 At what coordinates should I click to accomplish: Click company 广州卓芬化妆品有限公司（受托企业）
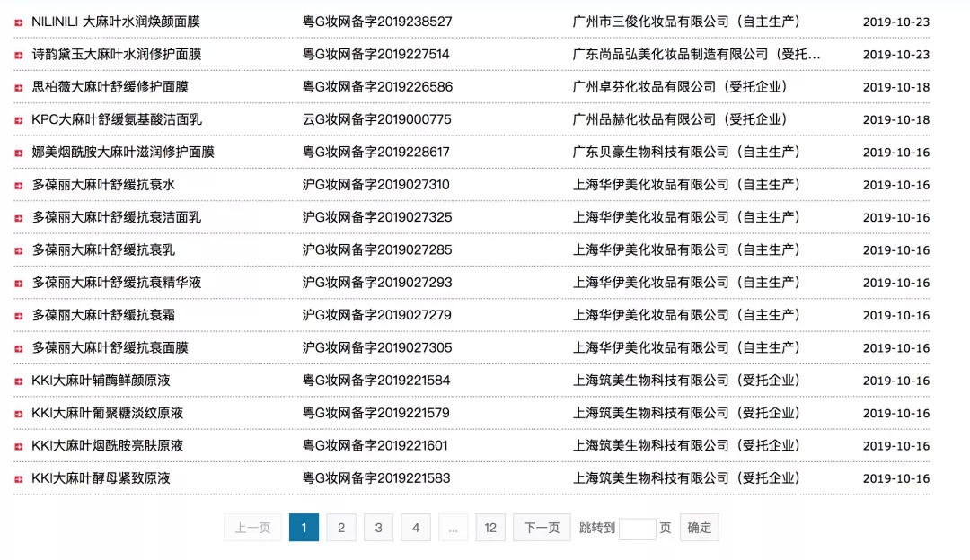[680, 87]
